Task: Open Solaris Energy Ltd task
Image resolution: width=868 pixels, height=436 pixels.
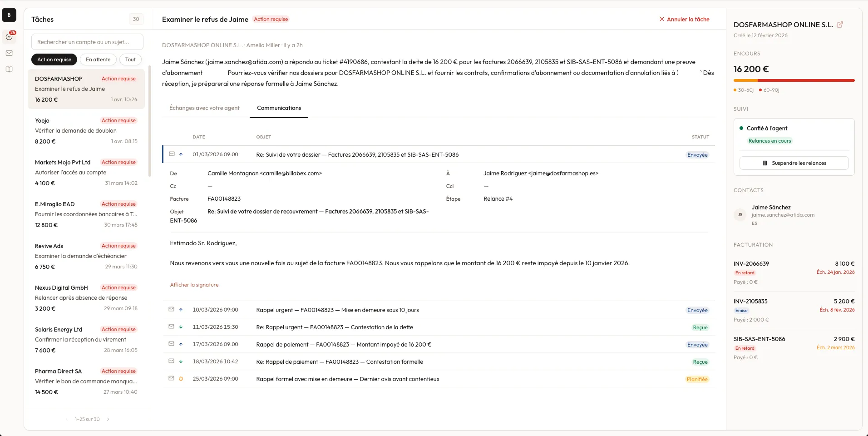Action: coord(86,340)
